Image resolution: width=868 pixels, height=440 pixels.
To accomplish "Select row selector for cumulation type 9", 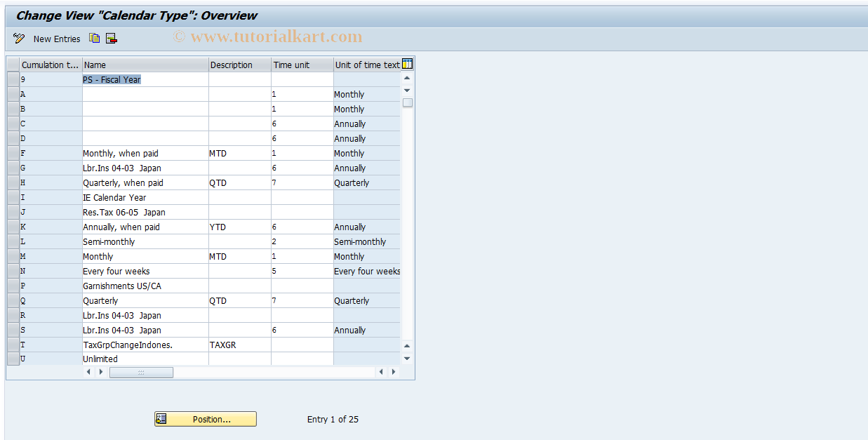I will coord(13,79).
